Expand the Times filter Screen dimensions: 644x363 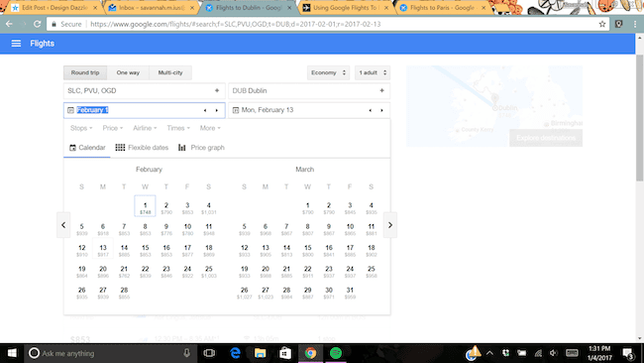(x=178, y=128)
